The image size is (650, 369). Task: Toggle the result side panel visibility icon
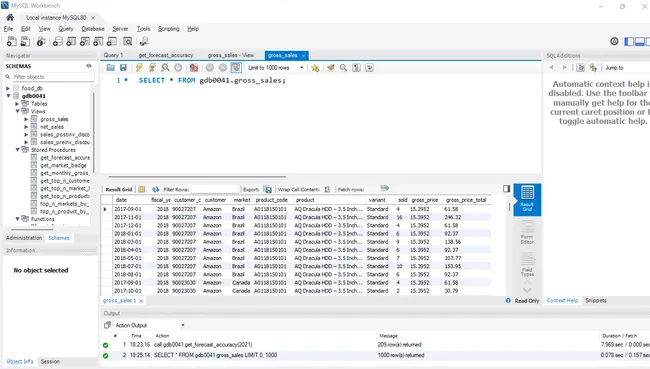click(507, 189)
